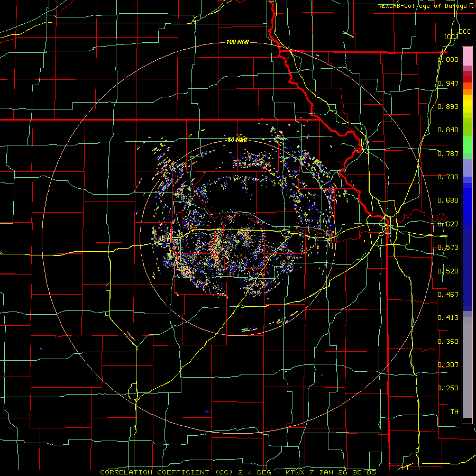Click the NEXLAB-College of DuPage header text
Viewport: 476px width, 476px height.
[x=425, y=6]
